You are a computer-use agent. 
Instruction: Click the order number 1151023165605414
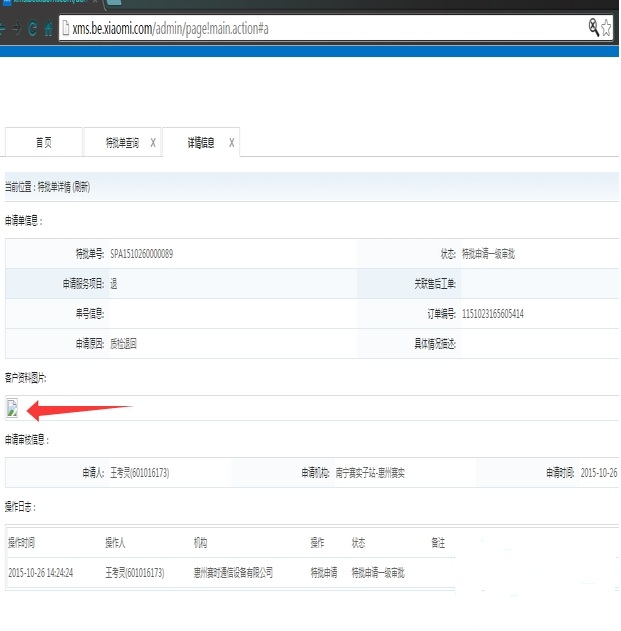pyautogui.click(x=492, y=314)
